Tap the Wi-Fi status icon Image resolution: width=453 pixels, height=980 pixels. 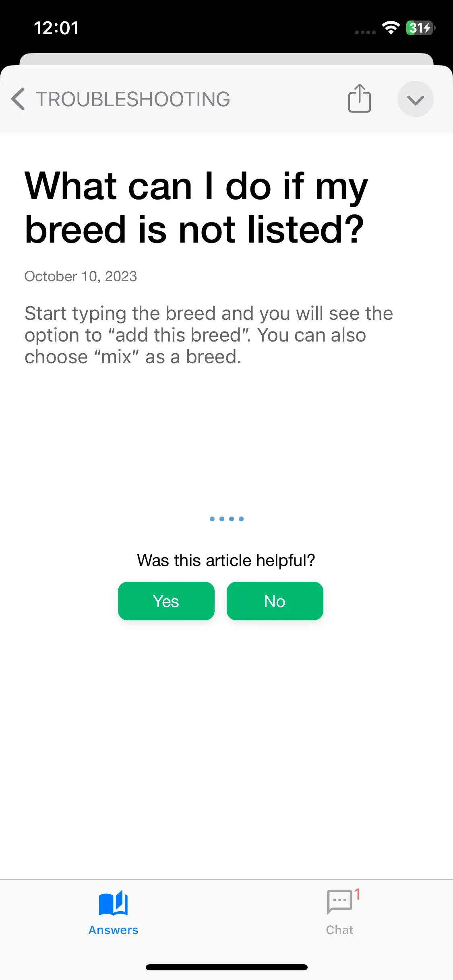(391, 28)
